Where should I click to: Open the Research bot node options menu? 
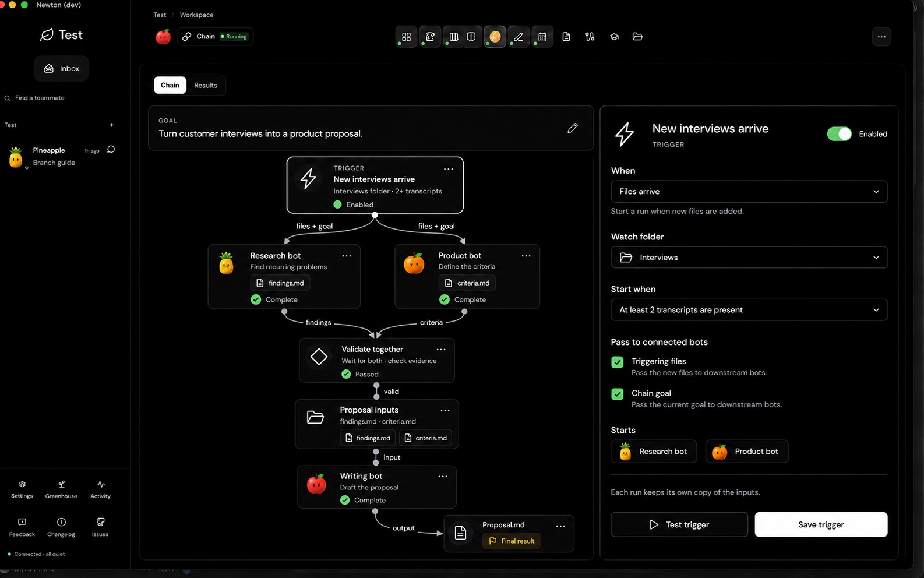point(347,256)
